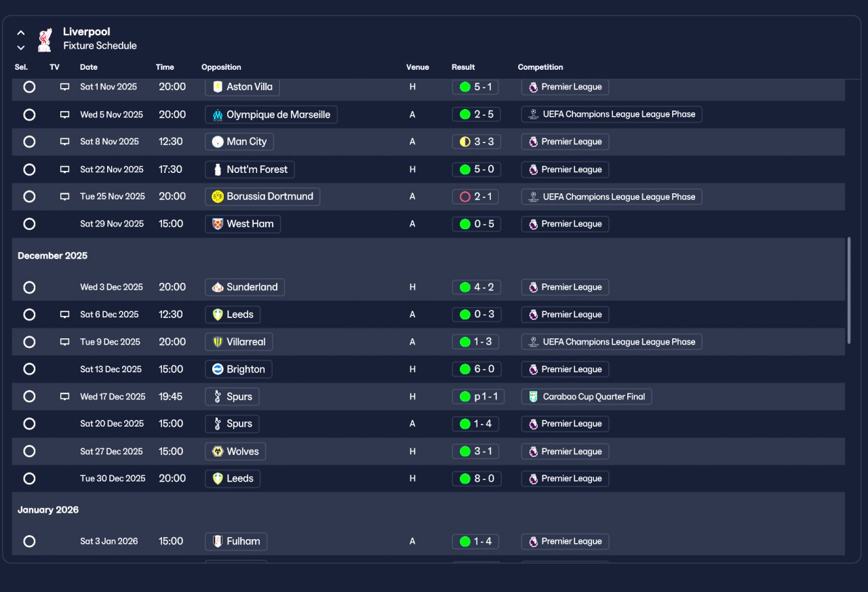Select the West Ham fixture radio button
Image resolution: width=868 pixels, height=592 pixels.
pyautogui.click(x=29, y=224)
